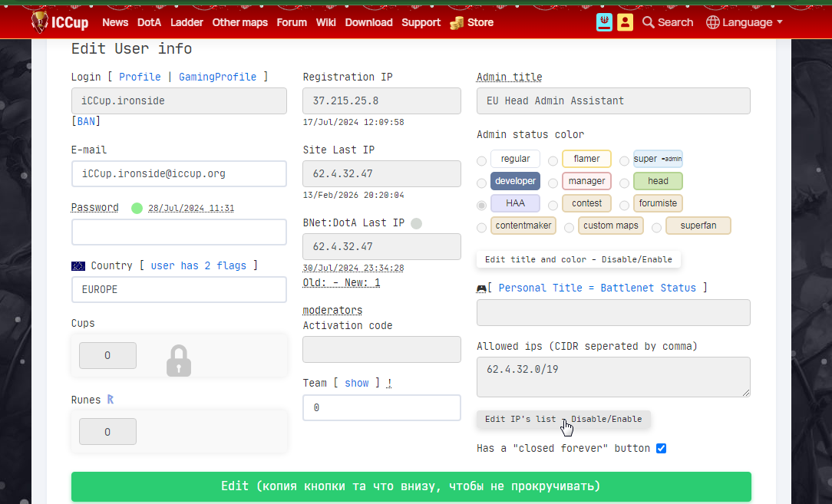Open the News menu
Screen dimensions: 832x504
pos(115,22)
